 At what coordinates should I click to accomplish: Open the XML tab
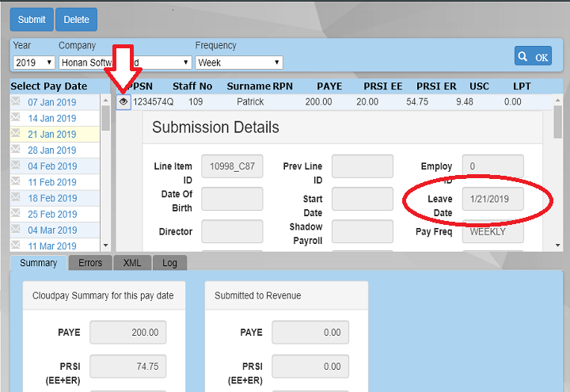[132, 263]
